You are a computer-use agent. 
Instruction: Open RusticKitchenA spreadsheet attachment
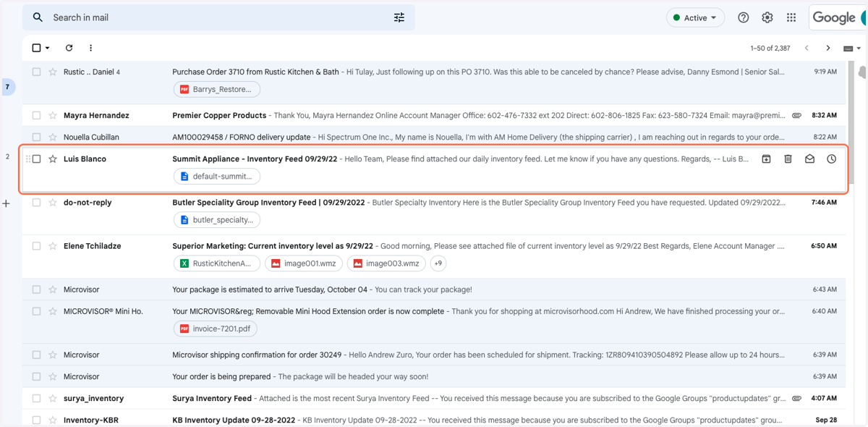coord(217,263)
